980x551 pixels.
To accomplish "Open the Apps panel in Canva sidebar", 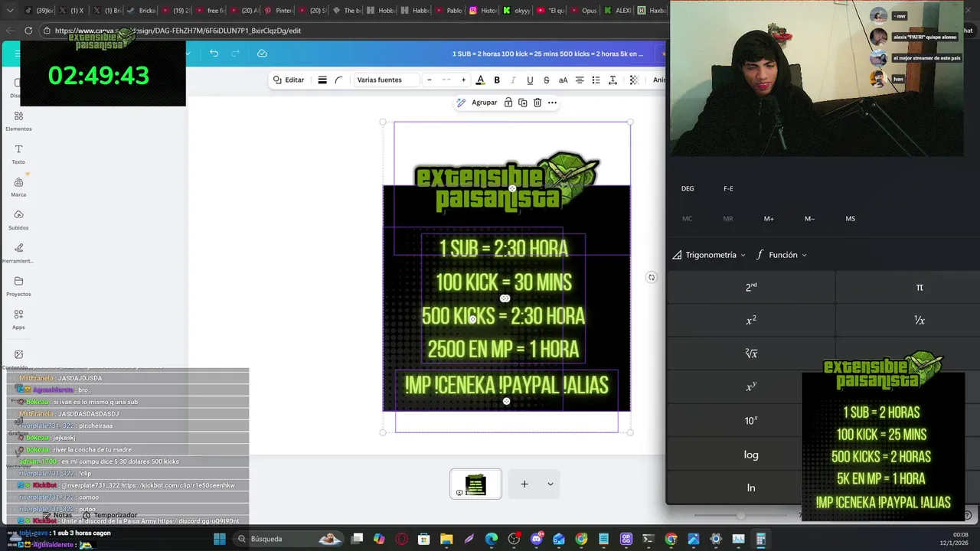I will [18, 319].
